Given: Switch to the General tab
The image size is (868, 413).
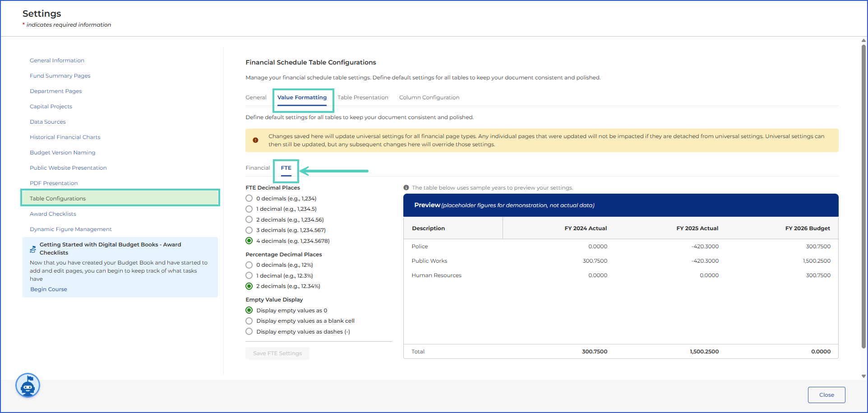Looking at the screenshot, I should [x=256, y=97].
